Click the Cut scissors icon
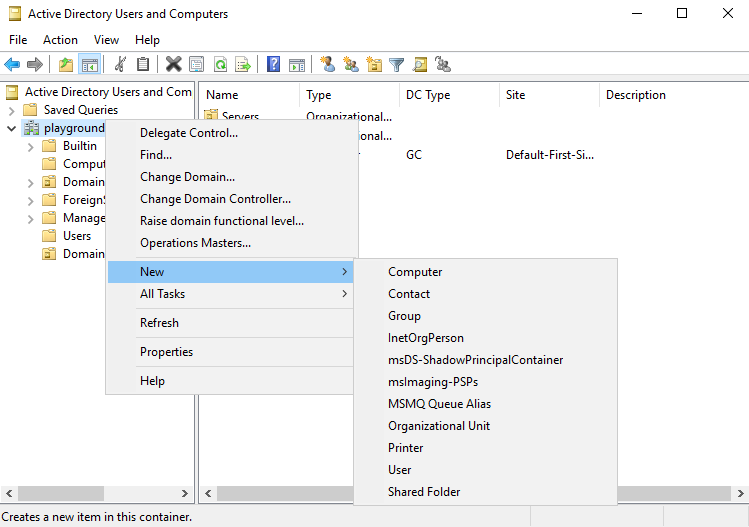The height and width of the screenshot is (527, 749). click(x=120, y=64)
